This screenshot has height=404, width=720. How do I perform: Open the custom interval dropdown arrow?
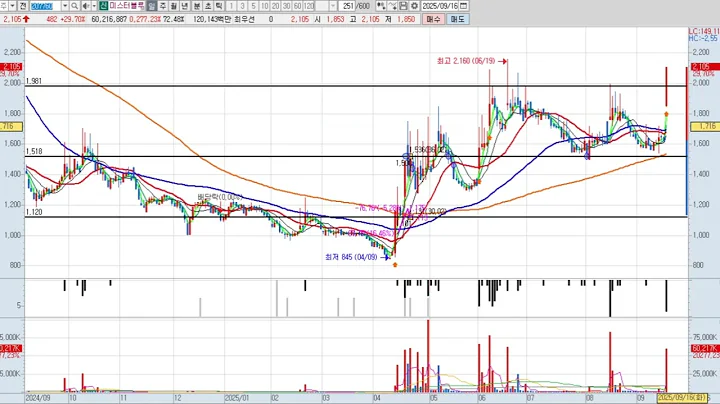(x=333, y=6)
